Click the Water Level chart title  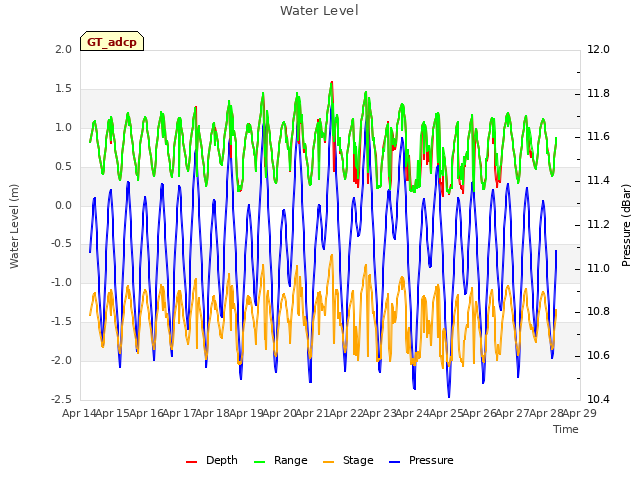(319, 11)
